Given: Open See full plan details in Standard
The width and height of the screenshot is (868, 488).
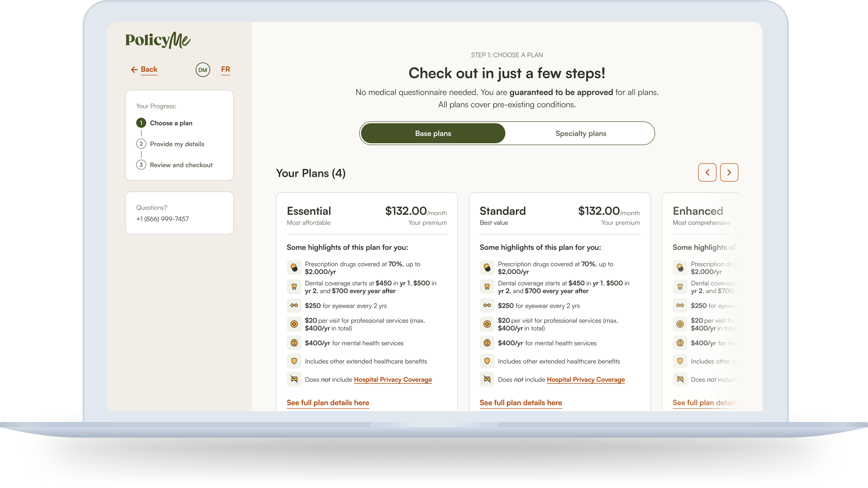Looking at the screenshot, I should [521, 403].
